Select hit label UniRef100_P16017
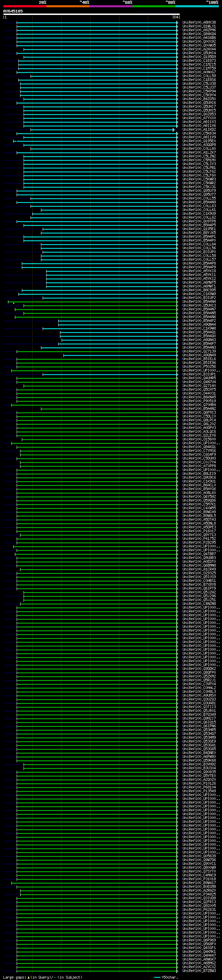Screen dimensions: 222x980 tap(199, 531)
